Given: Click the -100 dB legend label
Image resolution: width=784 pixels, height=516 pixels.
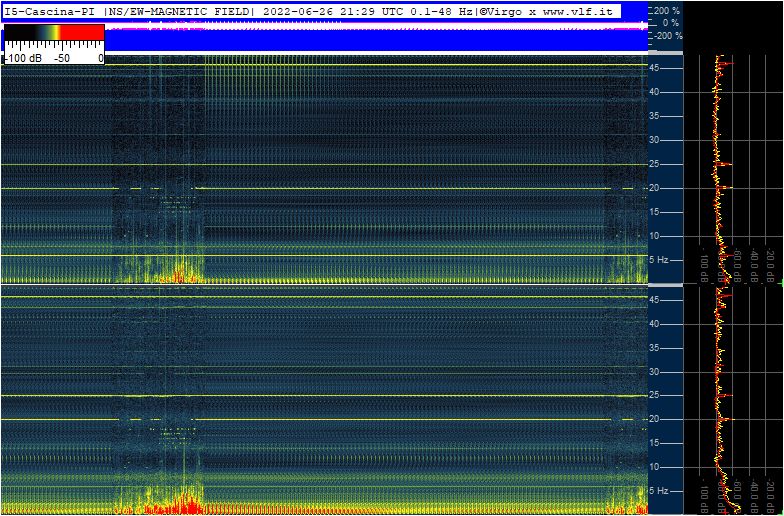Looking at the screenshot, I should (x=24, y=58).
